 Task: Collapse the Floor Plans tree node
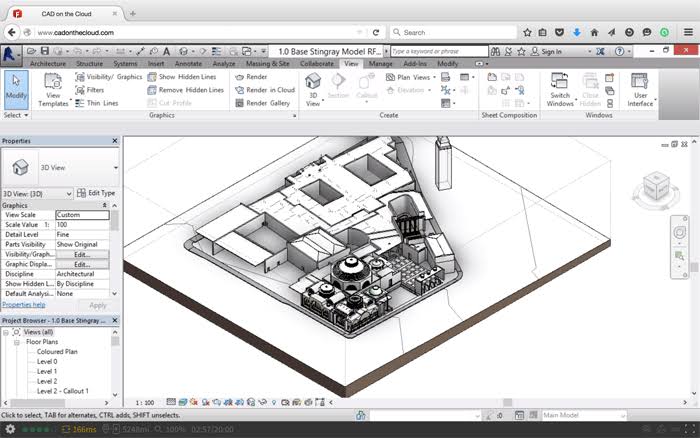point(17,342)
